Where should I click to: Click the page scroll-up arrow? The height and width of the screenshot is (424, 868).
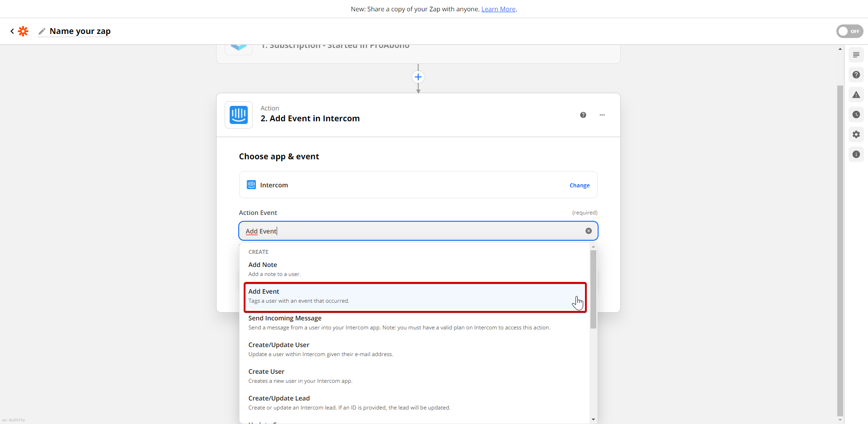tap(840, 49)
